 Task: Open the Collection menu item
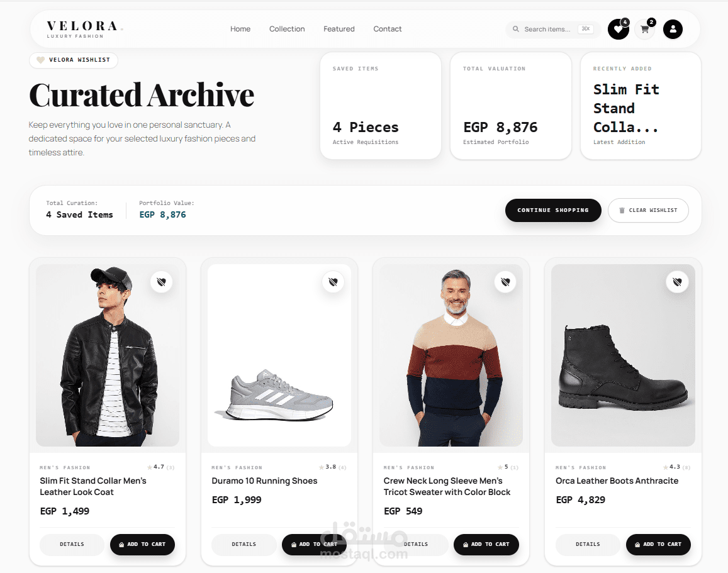pos(287,29)
